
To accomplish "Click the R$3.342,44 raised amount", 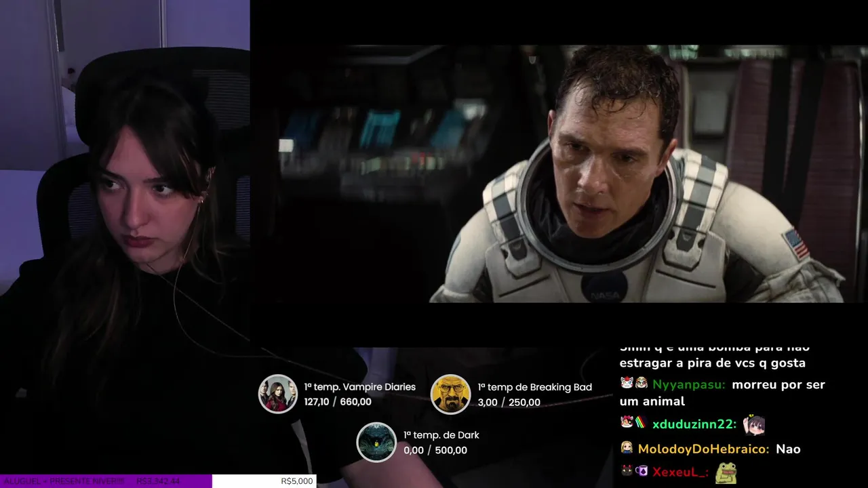I will coord(158,481).
